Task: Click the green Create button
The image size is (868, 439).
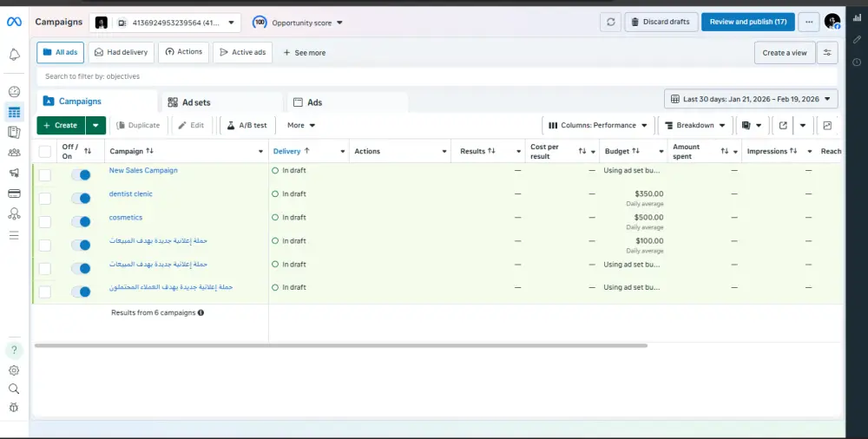Action: pos(61,125)
